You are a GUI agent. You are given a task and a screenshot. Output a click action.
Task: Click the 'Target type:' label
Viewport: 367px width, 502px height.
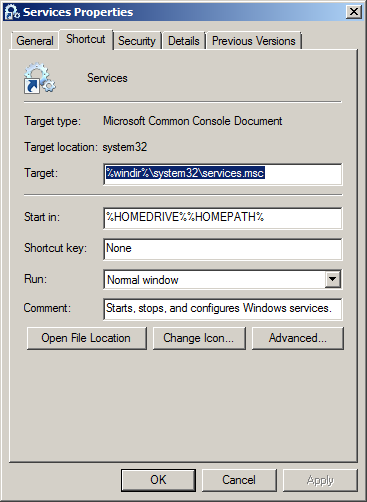point(52,121)
